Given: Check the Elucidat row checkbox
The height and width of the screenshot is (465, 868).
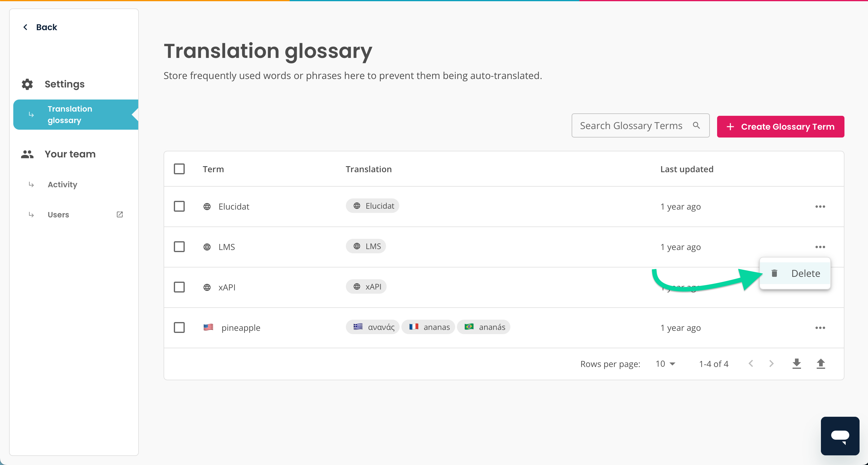Looking at the screenshot, I should tap(179, 206).
